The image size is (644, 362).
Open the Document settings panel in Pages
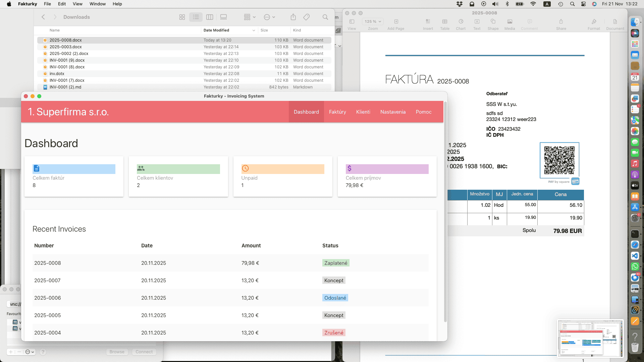(x=615, y=22)
